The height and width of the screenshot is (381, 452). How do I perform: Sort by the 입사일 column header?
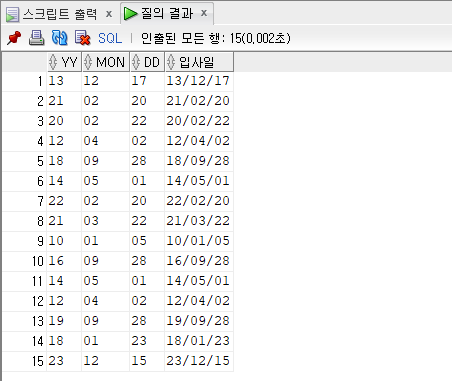tap(199, 62)
